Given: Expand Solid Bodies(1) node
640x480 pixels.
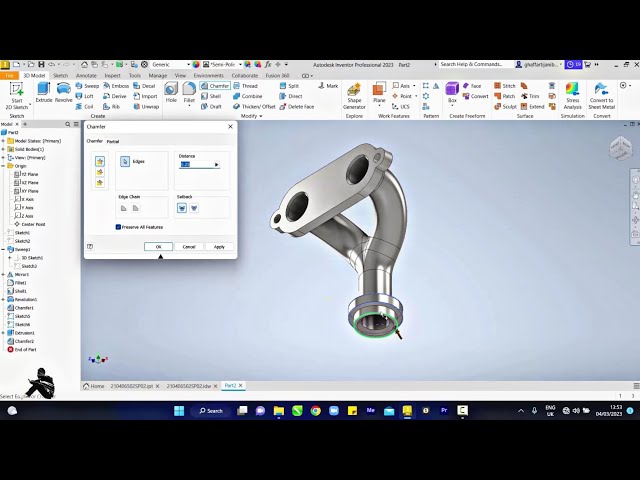Looking at the screenshot, I should click(3, 149).
